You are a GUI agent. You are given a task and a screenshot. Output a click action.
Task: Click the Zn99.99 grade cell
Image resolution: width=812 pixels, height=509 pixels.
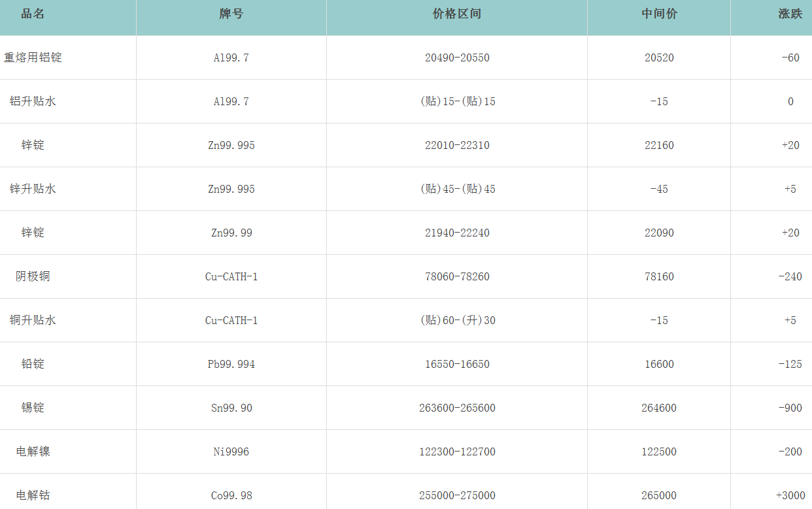(x=231, y=233)
